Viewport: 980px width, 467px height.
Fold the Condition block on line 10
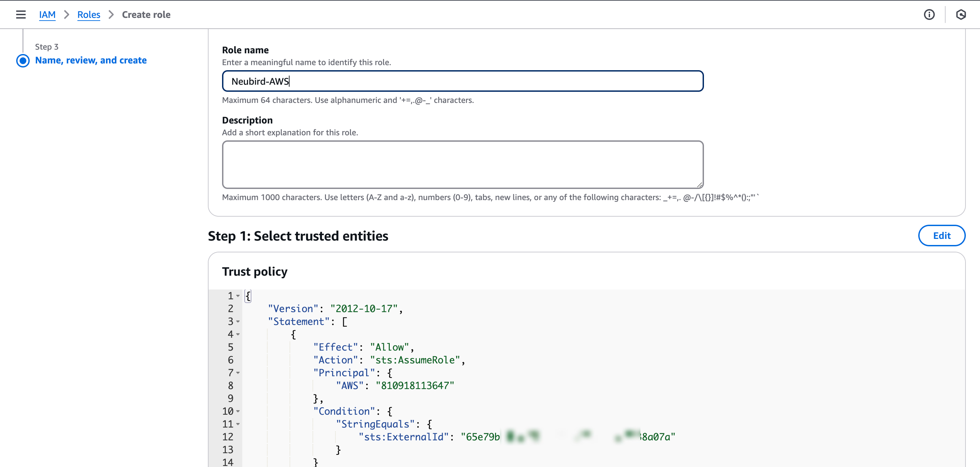(238, 411)
